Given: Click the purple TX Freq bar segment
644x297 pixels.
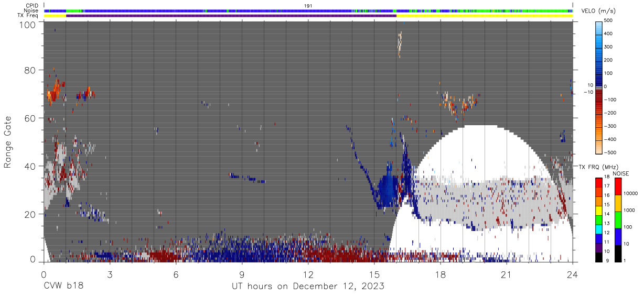Looking at the screenshot, I should click(231, 16).
